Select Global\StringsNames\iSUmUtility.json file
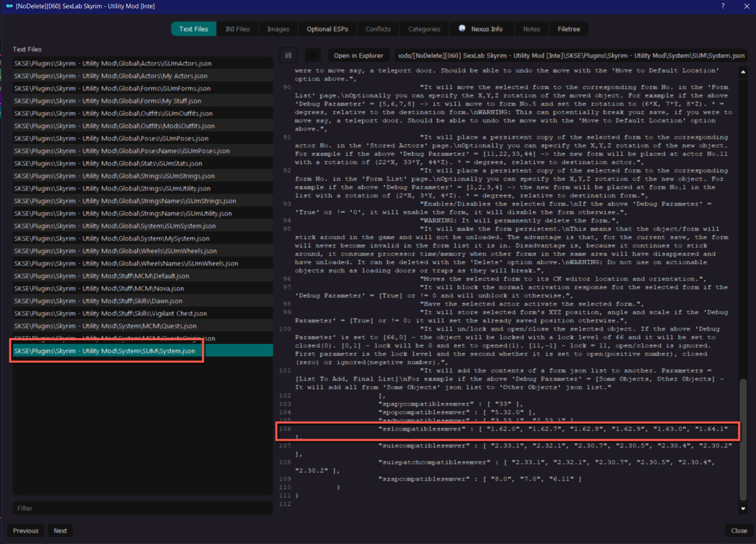This screenshot has height=544, width=756. (x=143, y=213)
